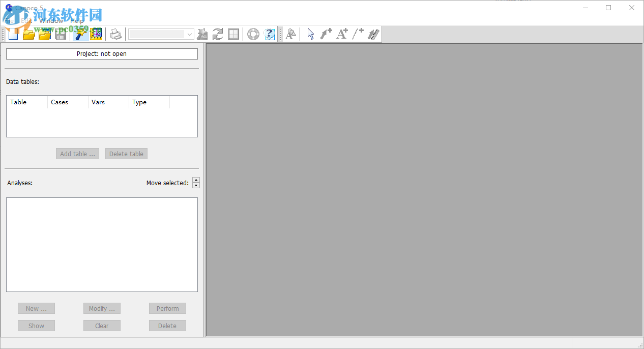Maximize the Canoco 5 window
This screenshot has height=349, width=644.
608,8
